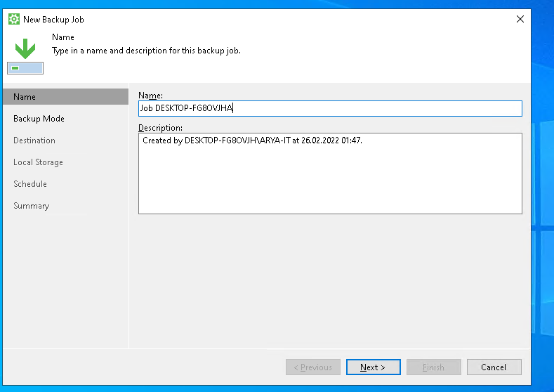This screenshot has width=554, height=392.
Task: Switch to the Schedule step
Action: point(30,184)
